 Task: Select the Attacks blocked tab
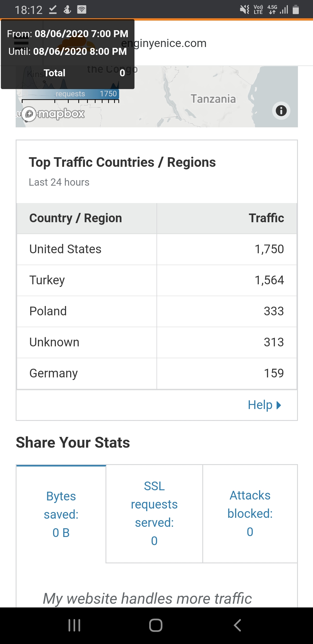[x=250, y=513]
